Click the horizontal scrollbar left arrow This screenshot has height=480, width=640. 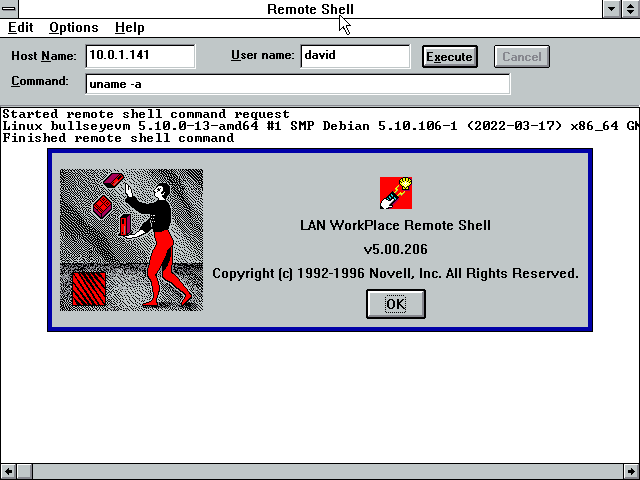point(8,471)
